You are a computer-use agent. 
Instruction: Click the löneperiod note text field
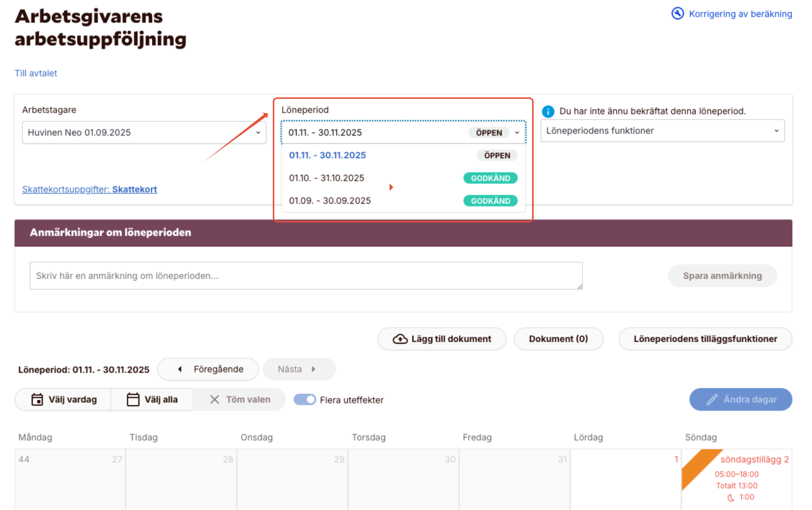pos(306,276)
